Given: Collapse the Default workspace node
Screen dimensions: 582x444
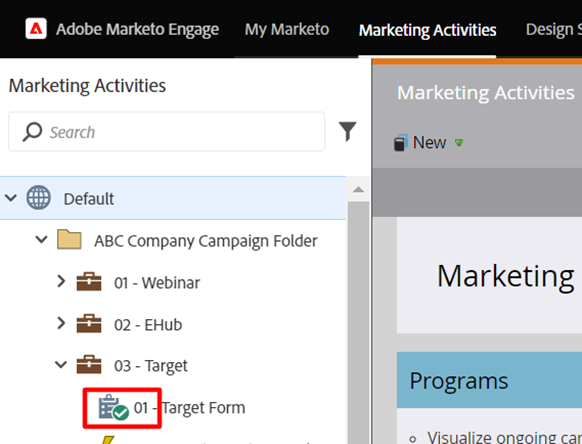Looking at the screenshot, I should click(x=11, y=197).
